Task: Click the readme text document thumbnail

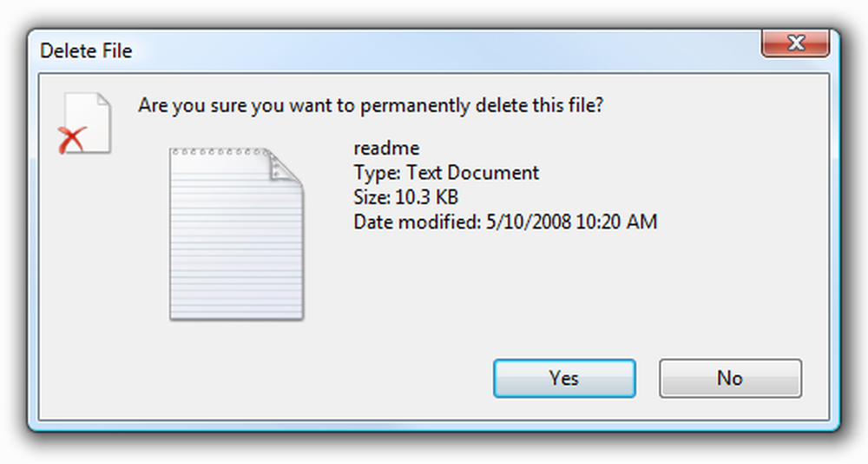Action: click(237, 234)
